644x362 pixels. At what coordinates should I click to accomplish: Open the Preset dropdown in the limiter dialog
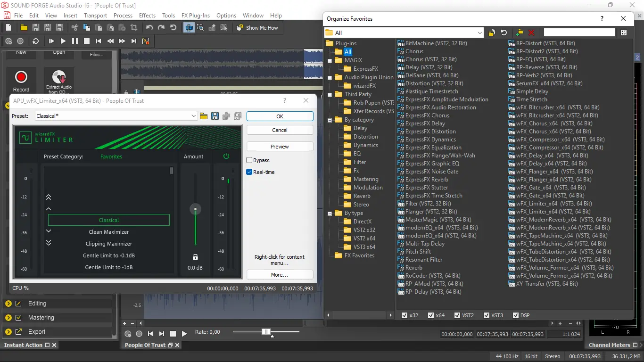[194, 115]
